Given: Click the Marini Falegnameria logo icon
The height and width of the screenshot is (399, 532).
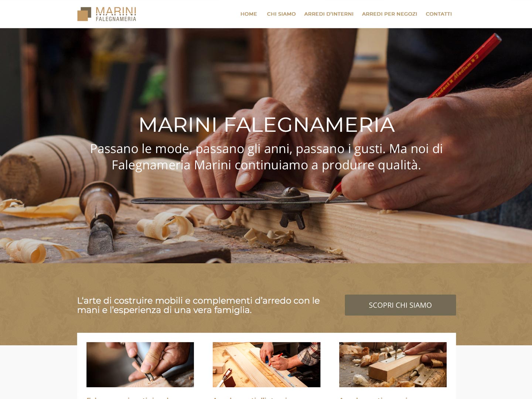Looking at the screenshot, I should (x=84, y=14).
